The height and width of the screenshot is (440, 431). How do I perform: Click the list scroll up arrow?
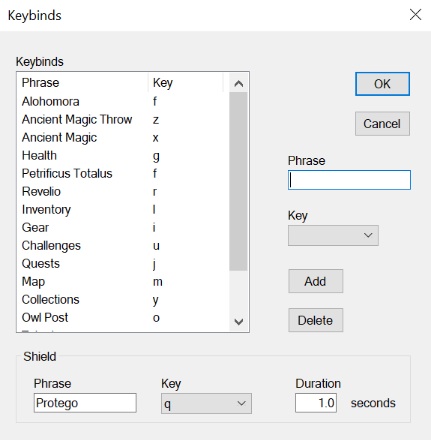[x=238, y=84]
